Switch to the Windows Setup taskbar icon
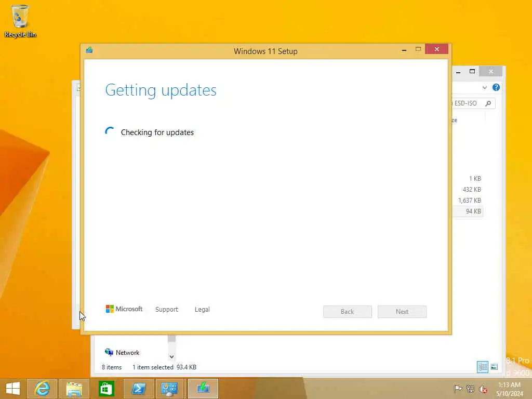This screenshot has height=399, width=532. point(203,388)
